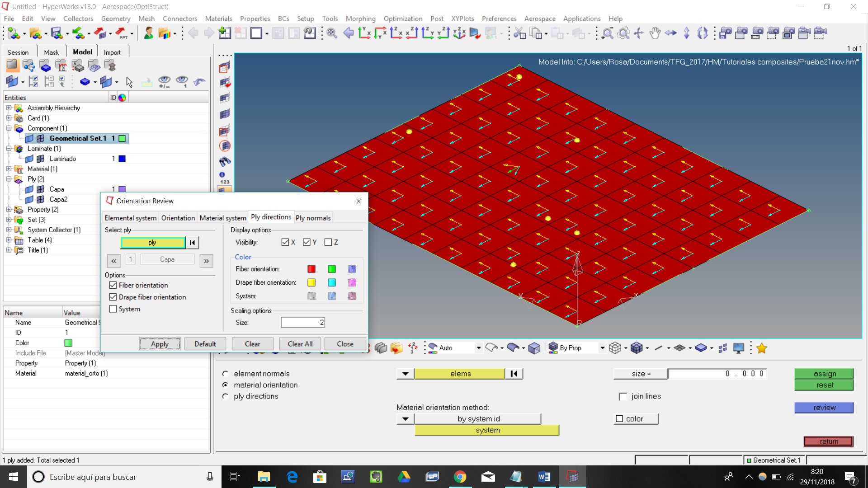Image resolution: width=868 pixels, height=488 pixels.
Task: Click the eye +/- display icon in Model toolbar
Action: (164, 82)
